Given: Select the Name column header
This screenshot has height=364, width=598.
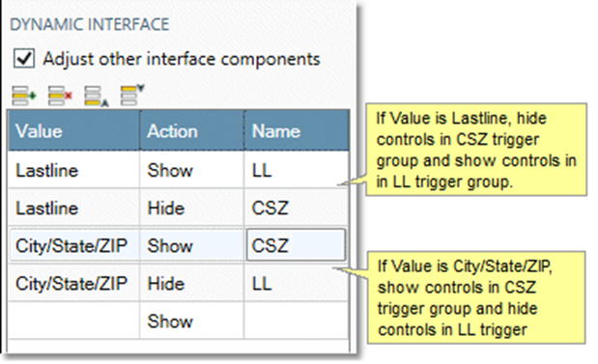Looking at the screenshot, I should (x=297, y=130).
